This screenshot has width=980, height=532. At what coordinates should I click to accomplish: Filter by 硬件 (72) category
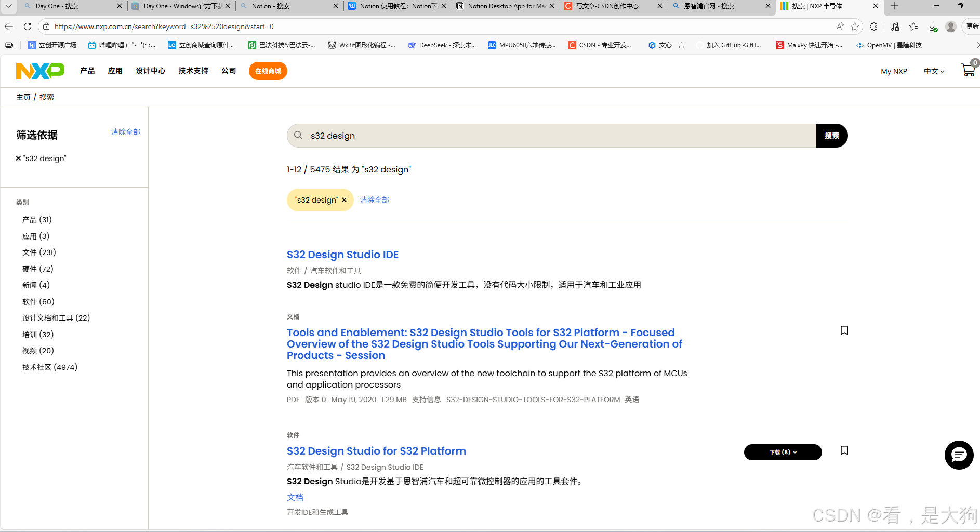coord(38,269)
